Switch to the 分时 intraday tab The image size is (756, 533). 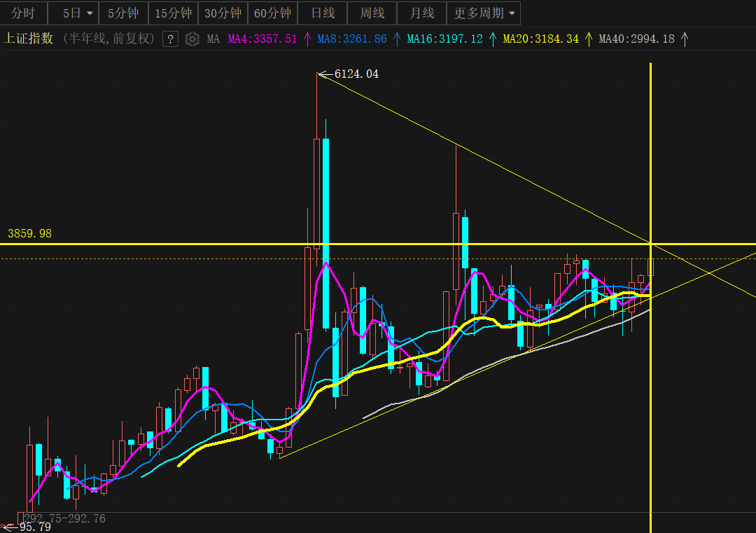(x=23, y=13)
